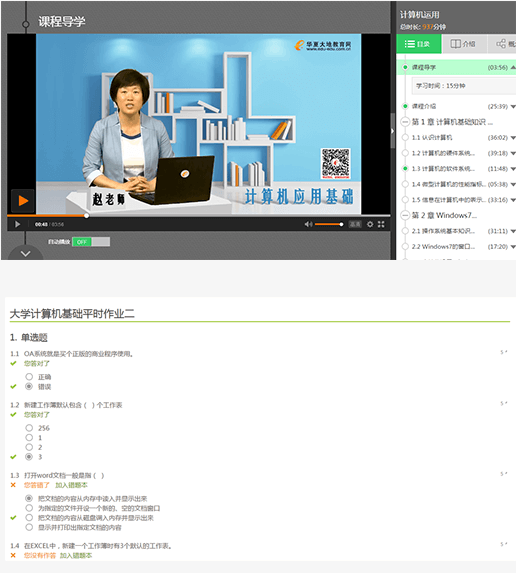This screenshot has height=573, width=516.
Task: Expand the 课程介绍 item arrow
Action: pyautogui.click(x=513, y=106)
